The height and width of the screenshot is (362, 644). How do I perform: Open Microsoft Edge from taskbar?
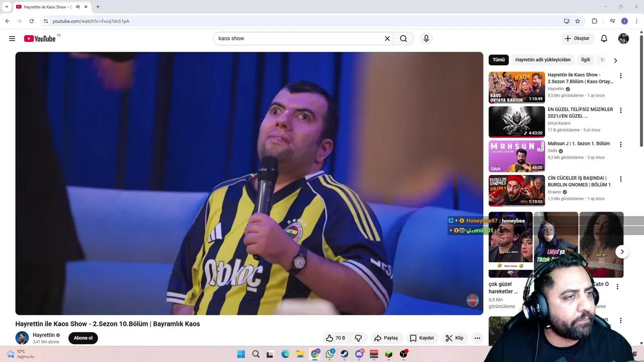click(x=285, y=354)
